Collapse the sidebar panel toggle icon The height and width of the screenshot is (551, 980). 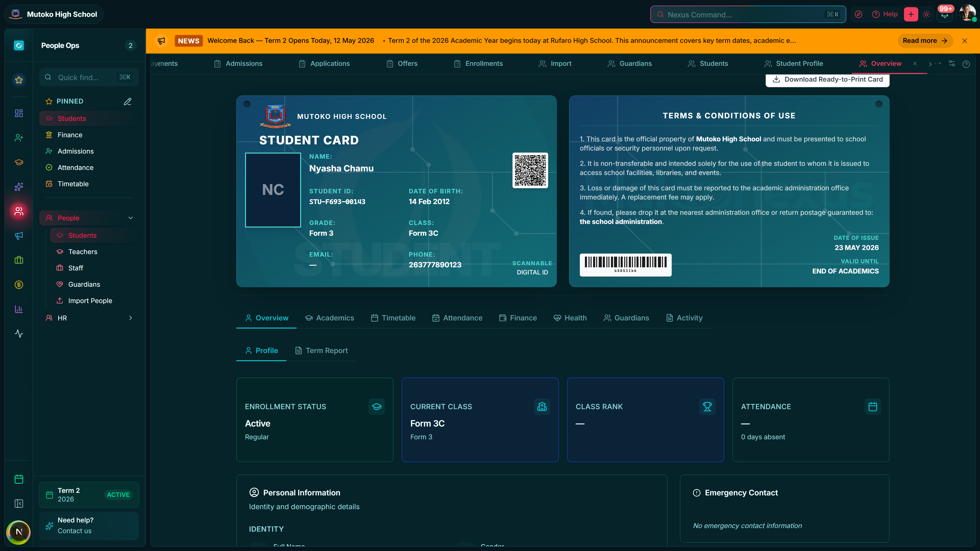coord(19,504)
